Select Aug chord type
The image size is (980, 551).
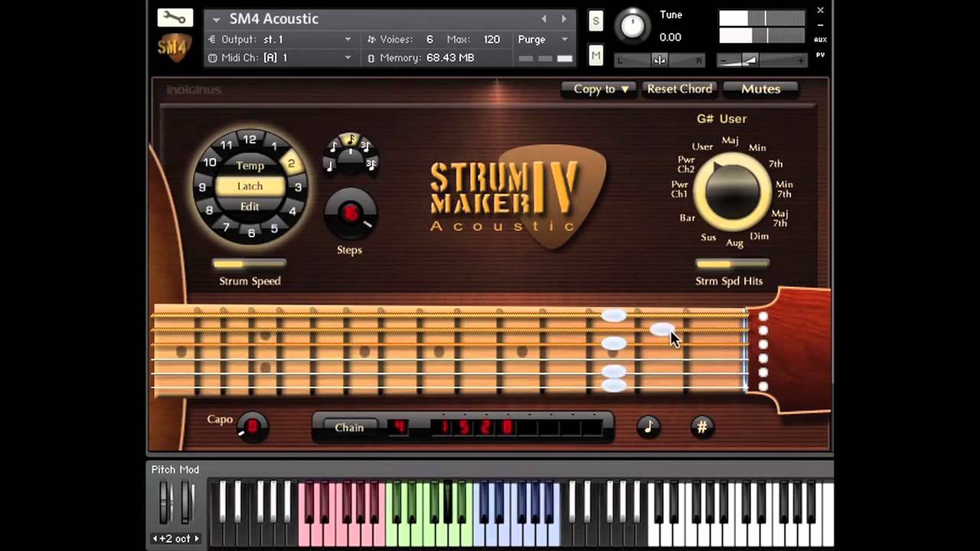tap(735, 243)
